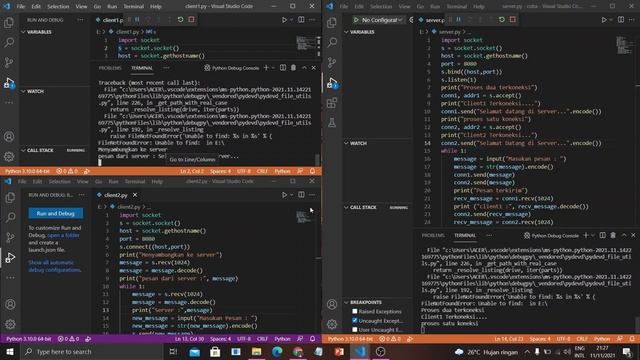
Task: Switch to PROBLEMS tab in client1.py window
Action: 110,68
